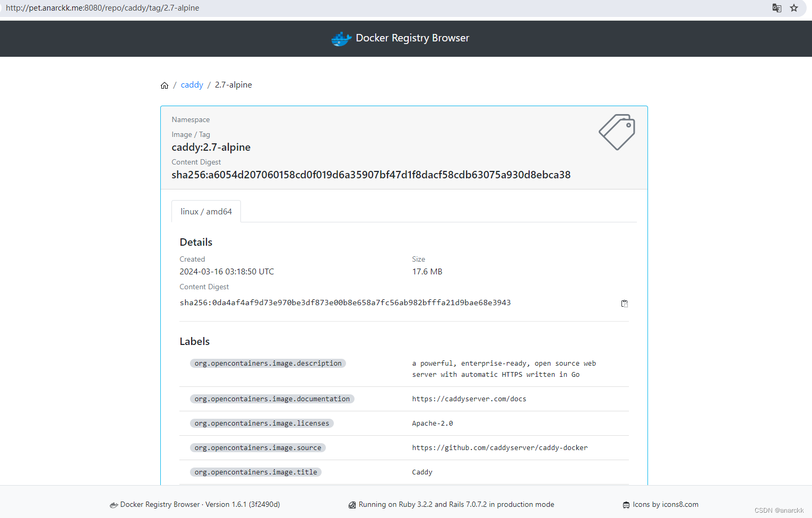This screenshot has height=518, width=812.
Task: Click the Ruby/Rails icon in the footer
Action: (352, 505)
